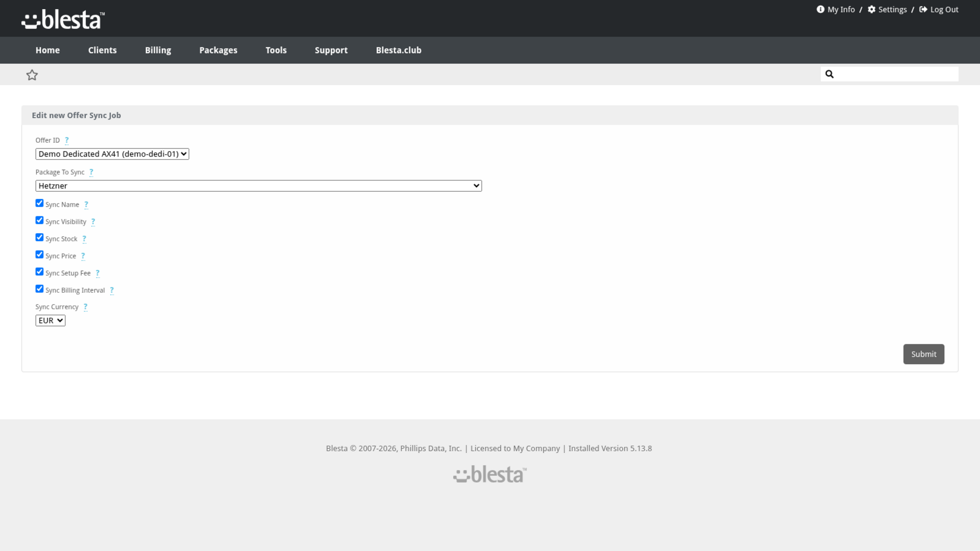Open the Offer ID dropdown

coord(112,154)
